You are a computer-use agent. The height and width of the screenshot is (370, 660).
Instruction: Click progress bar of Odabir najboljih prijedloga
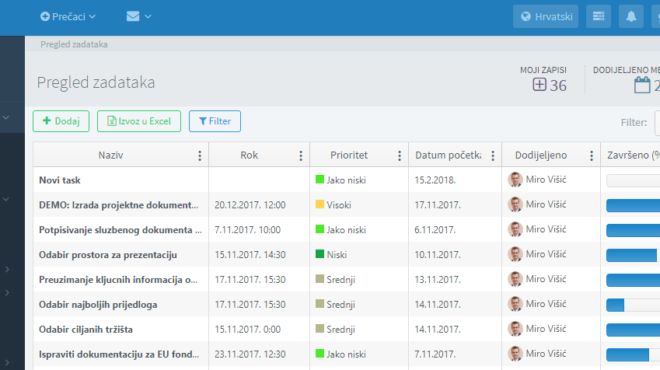coord(633,305)
